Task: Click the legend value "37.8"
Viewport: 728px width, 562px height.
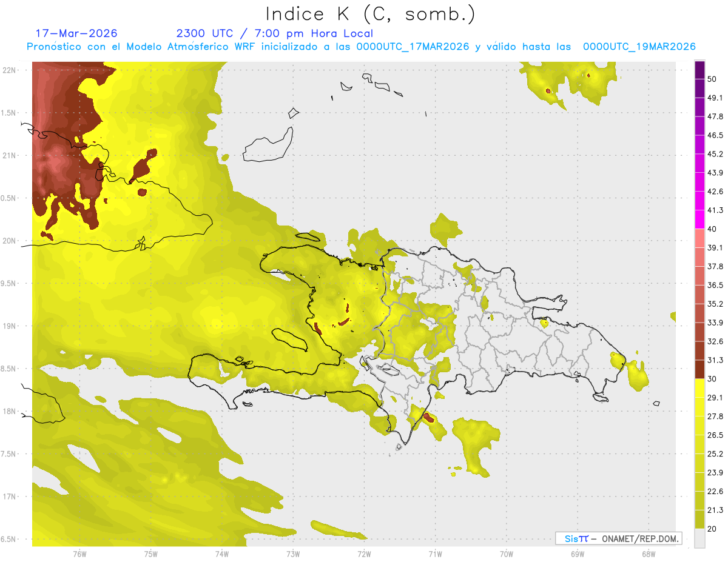Action: tap(715, 266)
